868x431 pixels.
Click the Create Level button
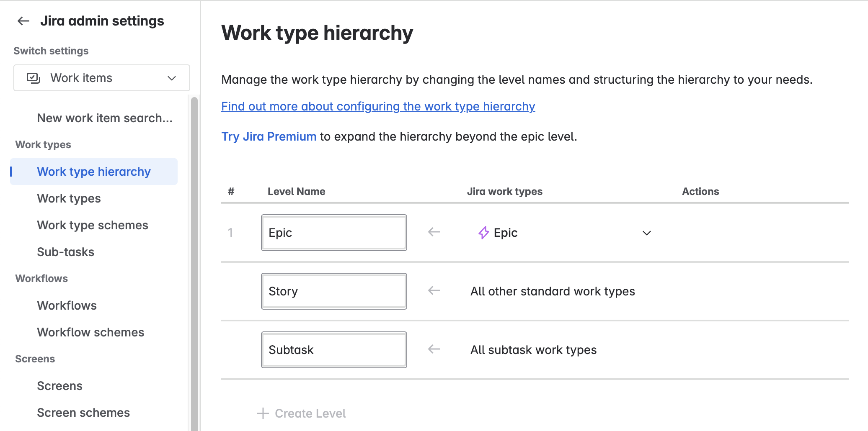click(310, 413)
